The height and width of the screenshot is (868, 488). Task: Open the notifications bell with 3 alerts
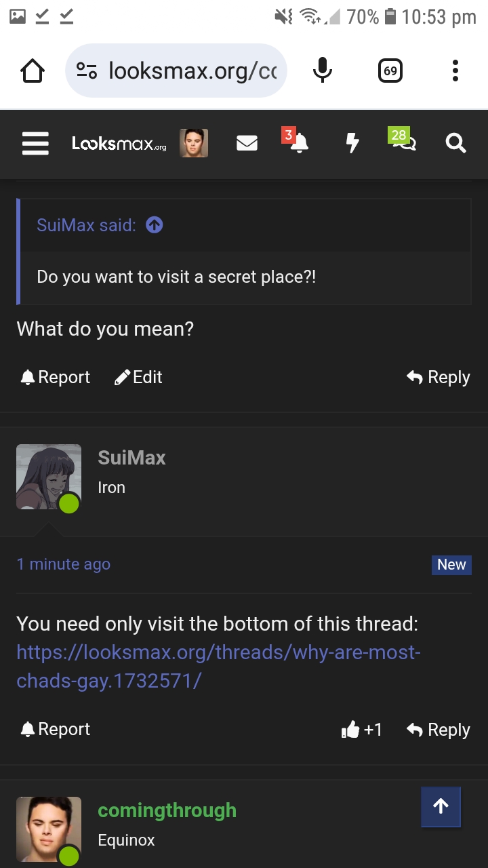[299, 142]
